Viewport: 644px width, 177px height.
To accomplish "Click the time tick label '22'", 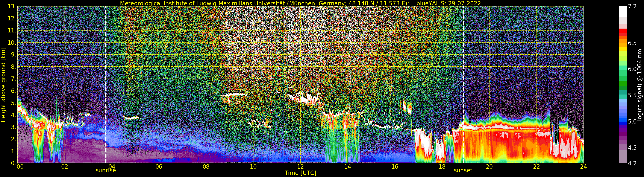I will 536,167.
